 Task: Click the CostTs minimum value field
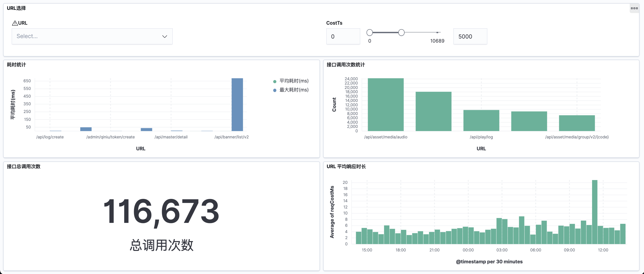click(343, 37)
